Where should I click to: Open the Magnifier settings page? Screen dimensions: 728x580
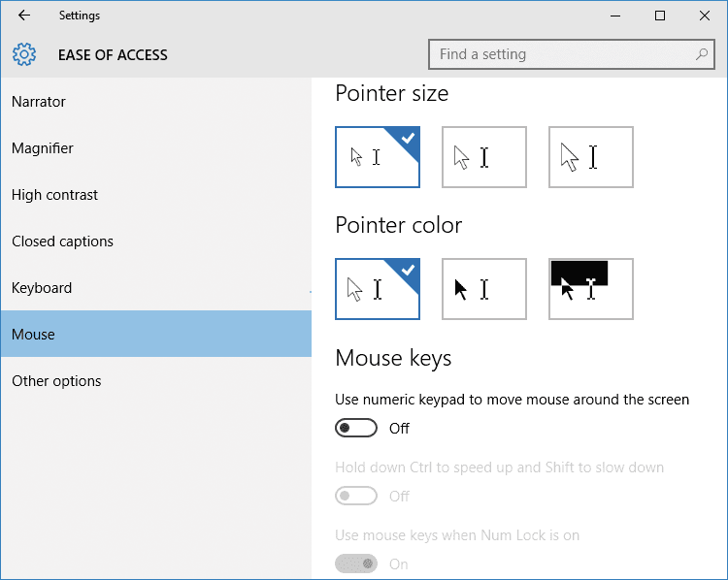point(43,148)
